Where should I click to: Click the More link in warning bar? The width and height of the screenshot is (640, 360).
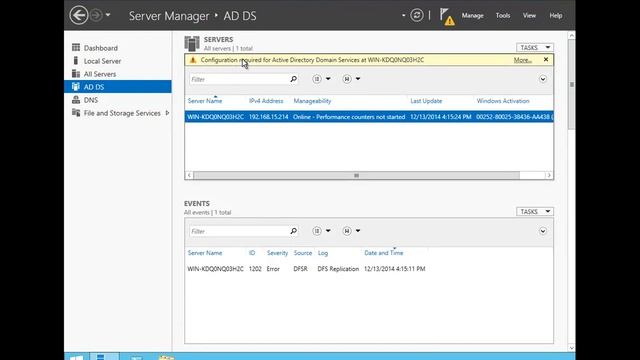pos(522,60)
